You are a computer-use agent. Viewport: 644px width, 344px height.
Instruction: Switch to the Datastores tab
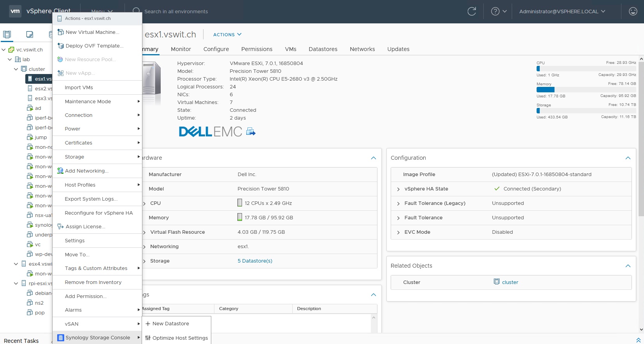click(x=323, y=49)
